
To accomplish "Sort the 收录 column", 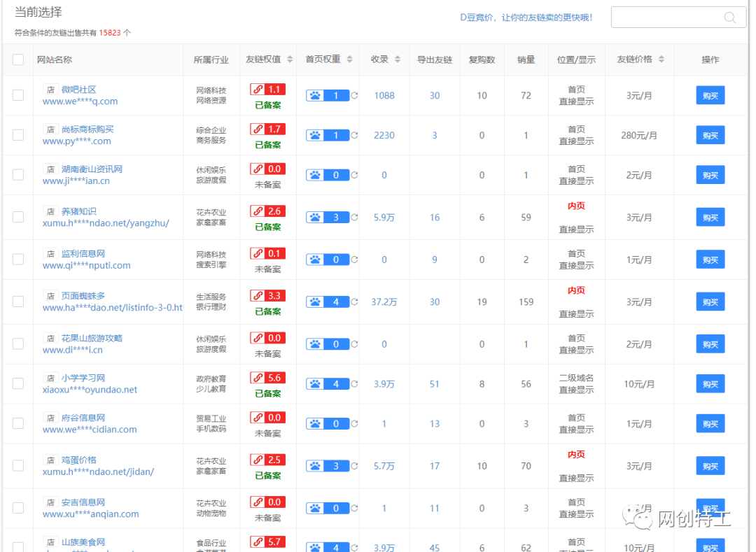I will point(396,59).
